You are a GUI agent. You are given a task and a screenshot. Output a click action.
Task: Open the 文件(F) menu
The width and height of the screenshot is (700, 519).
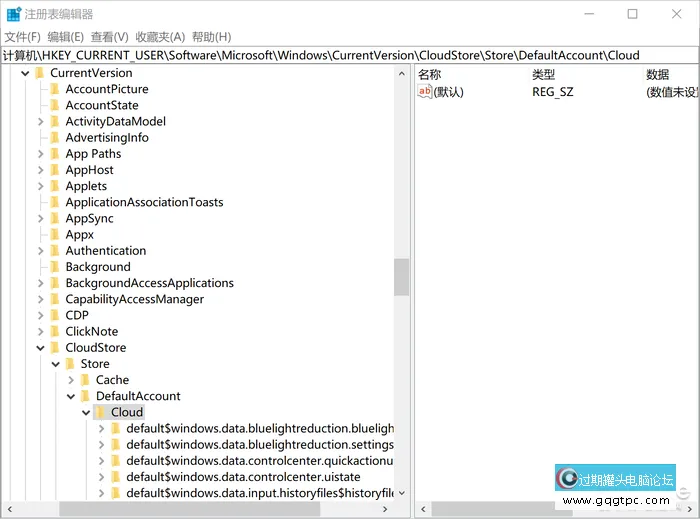tap(22, 37)
